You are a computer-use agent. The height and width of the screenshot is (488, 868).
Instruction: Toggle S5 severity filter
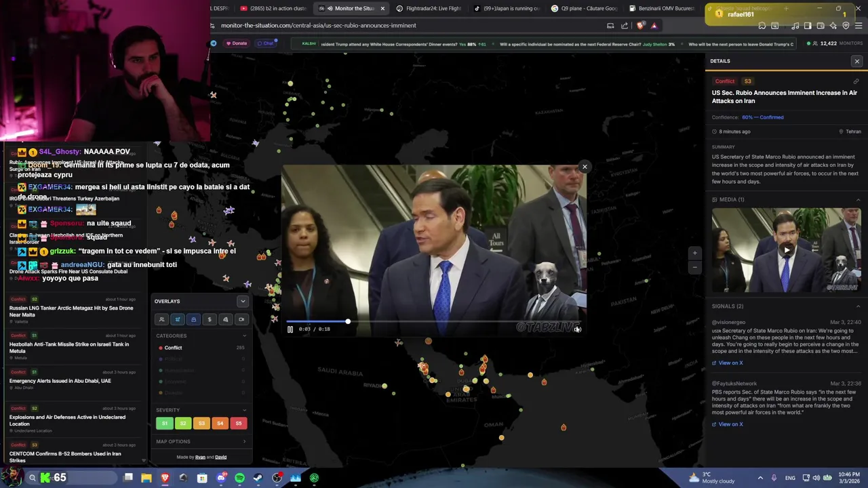238,423
